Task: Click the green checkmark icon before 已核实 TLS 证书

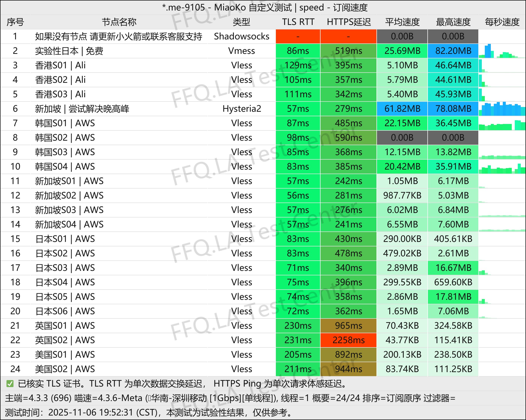Action: coord(10,384)
